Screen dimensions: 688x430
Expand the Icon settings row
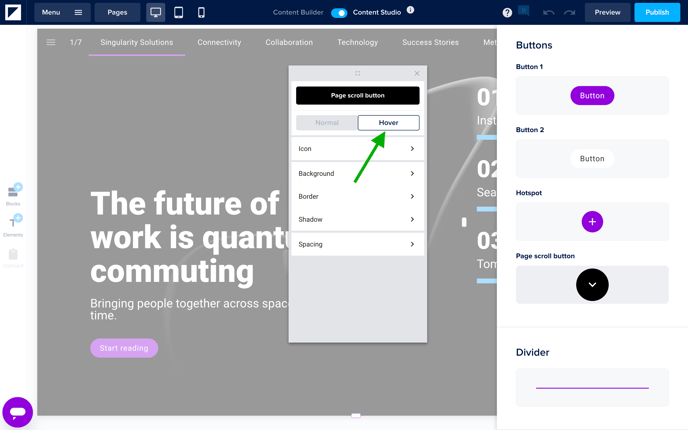[357, 149]
